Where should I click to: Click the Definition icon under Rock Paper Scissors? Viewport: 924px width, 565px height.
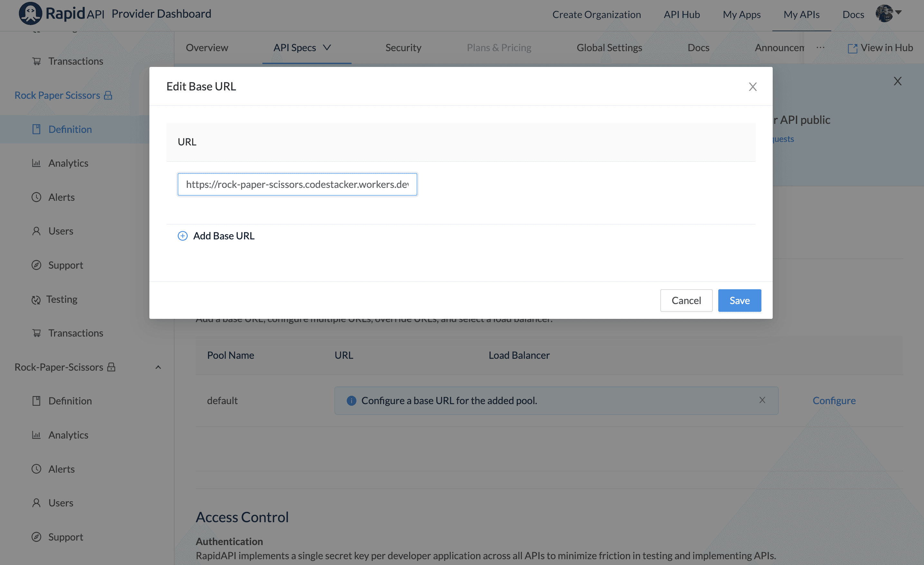click(x=36, y=129)
